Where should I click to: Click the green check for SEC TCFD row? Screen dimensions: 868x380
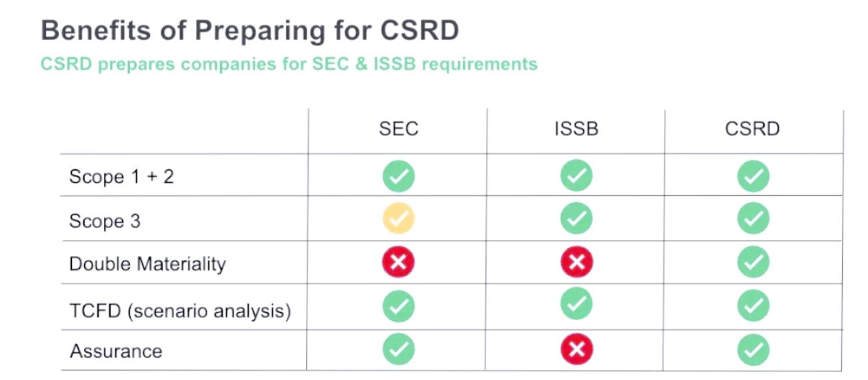(x=399, y=307)
